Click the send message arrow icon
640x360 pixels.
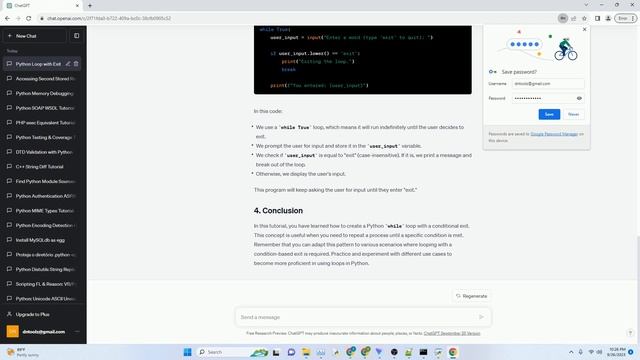pyautogui.click(x=482, y=317)
